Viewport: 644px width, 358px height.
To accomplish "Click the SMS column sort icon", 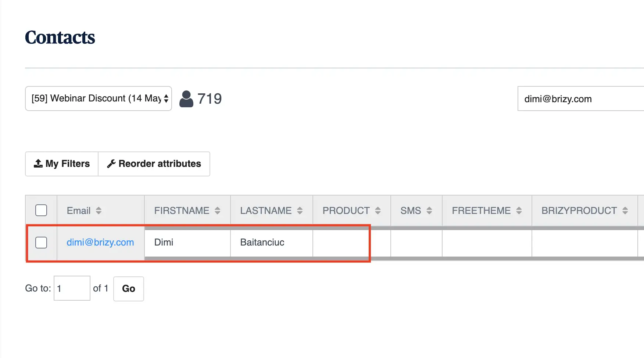I will pyautogui.click(x=429, y=211).
